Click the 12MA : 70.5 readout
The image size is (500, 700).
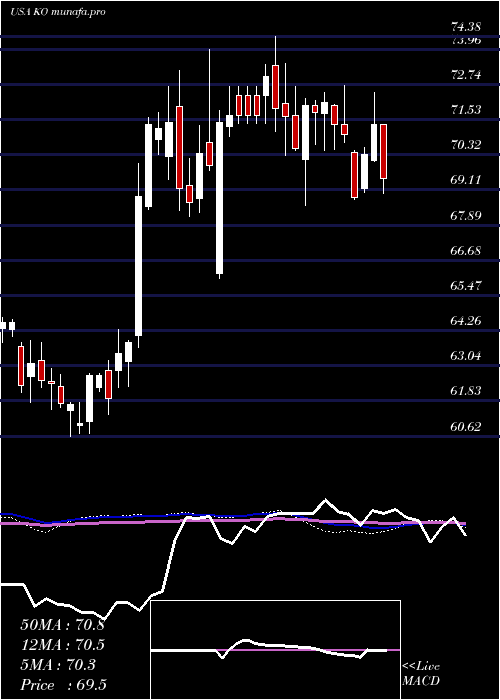point(62,645)
